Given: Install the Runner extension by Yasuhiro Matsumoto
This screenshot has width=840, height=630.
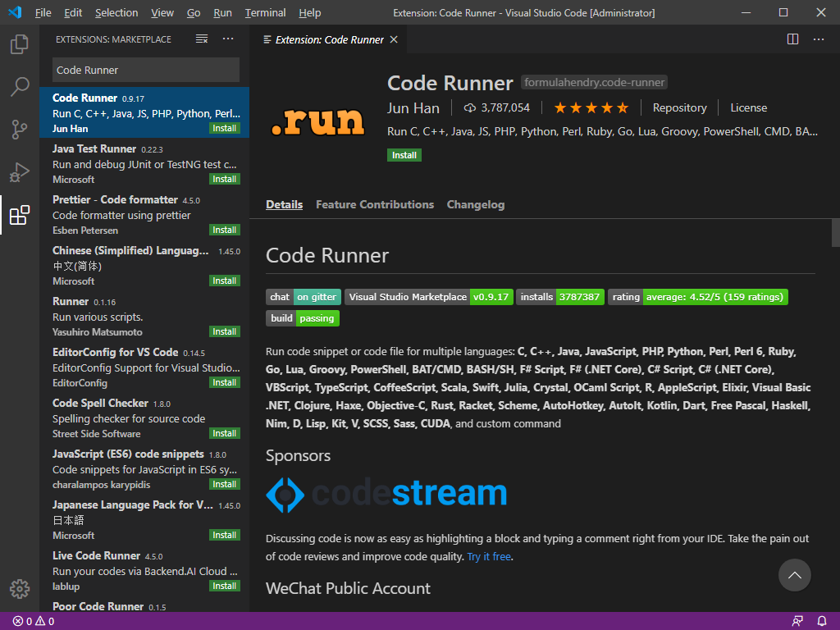Looking at the screenshot, I should coord(225,331).
